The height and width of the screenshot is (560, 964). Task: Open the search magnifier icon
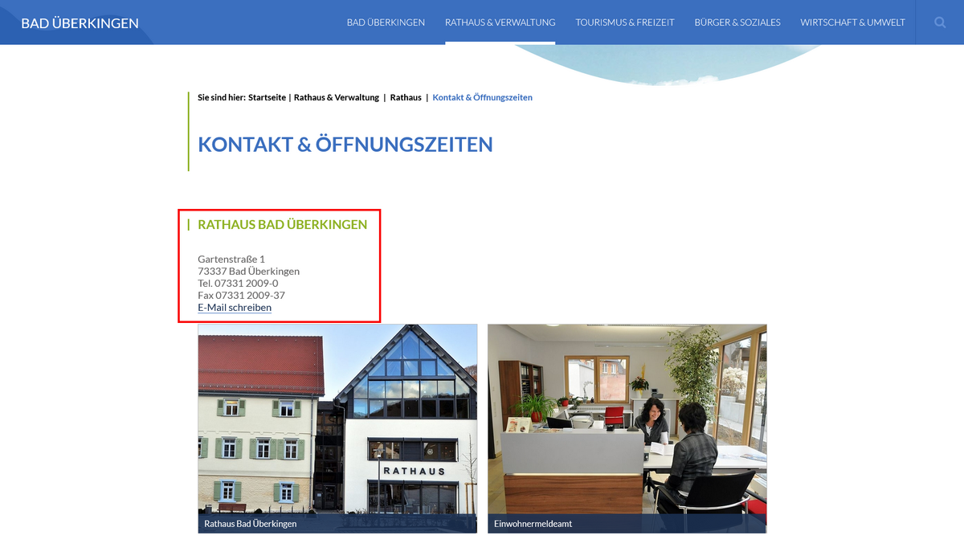[940, 22]
